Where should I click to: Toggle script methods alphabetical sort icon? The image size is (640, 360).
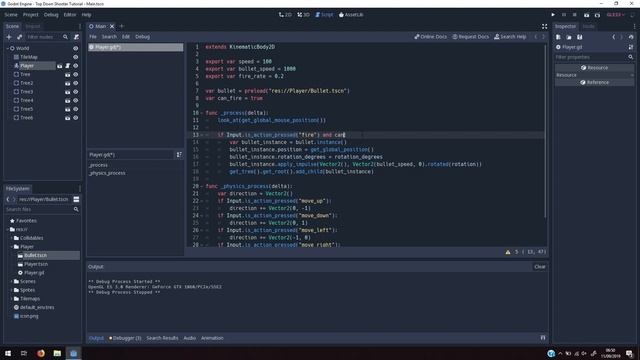pos(179,155)
